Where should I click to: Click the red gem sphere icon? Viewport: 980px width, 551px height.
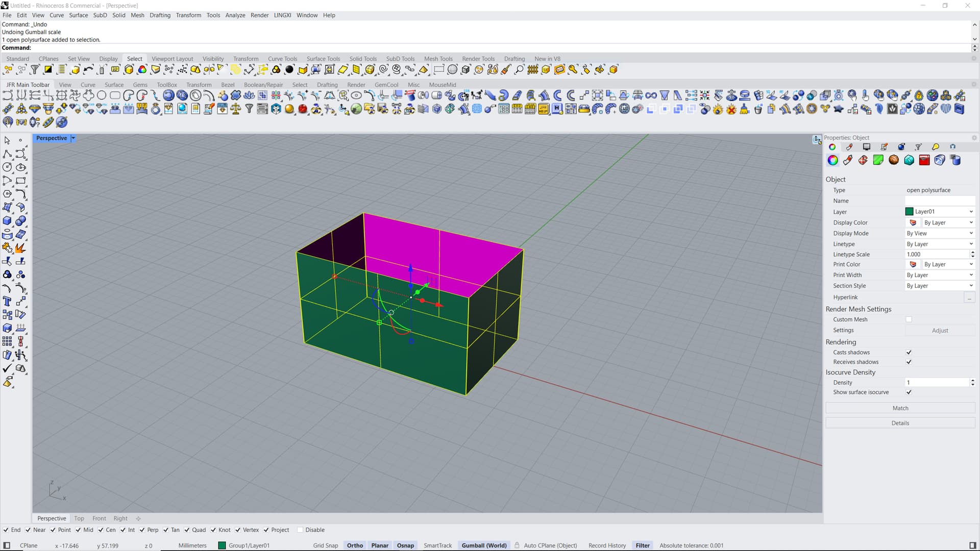[x=303, y=109]
